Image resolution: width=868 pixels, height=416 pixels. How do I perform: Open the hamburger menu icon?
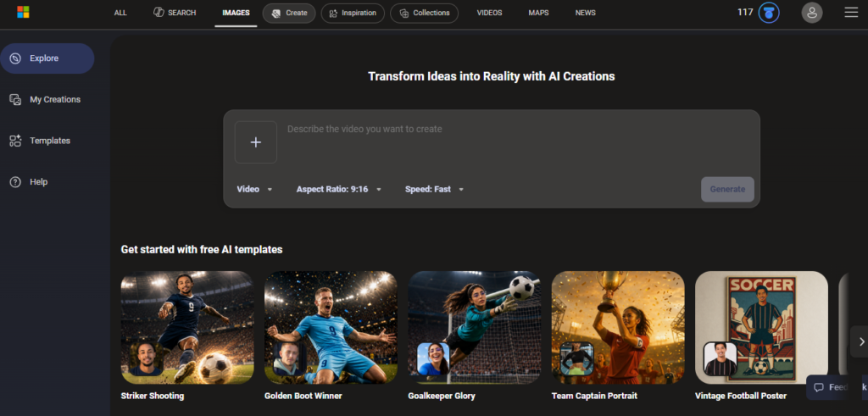click(x=851, y=12)
